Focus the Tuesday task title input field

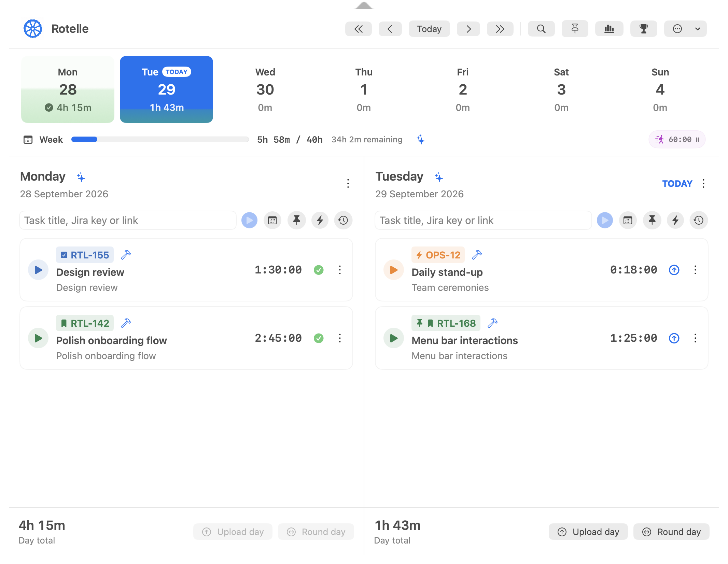pos(484,220)
